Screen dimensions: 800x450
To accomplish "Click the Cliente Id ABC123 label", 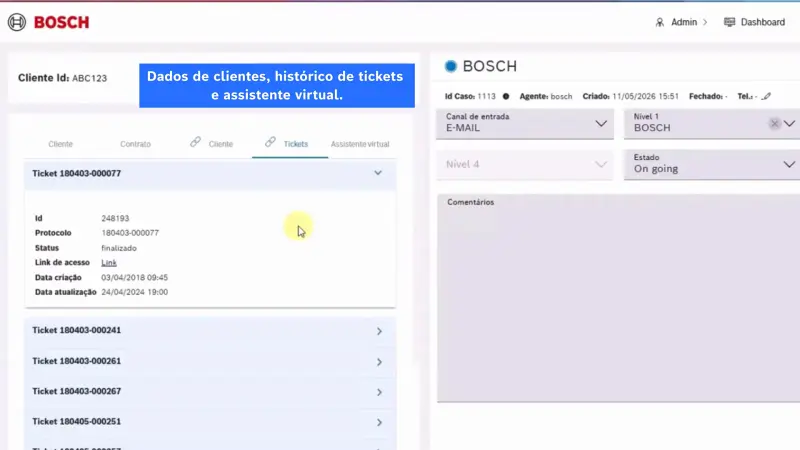I will pos(62,78).
